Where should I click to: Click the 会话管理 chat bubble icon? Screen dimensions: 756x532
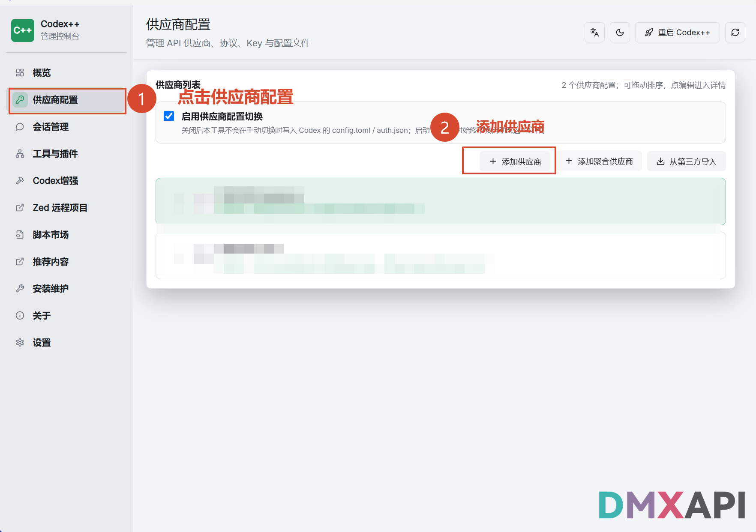click(x=20, y=127)
